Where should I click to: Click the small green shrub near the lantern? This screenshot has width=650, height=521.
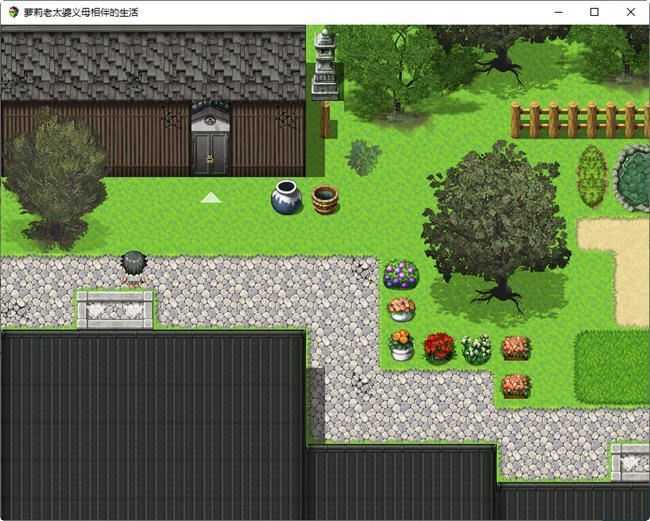pyautogui.click(x=363, y=156)
